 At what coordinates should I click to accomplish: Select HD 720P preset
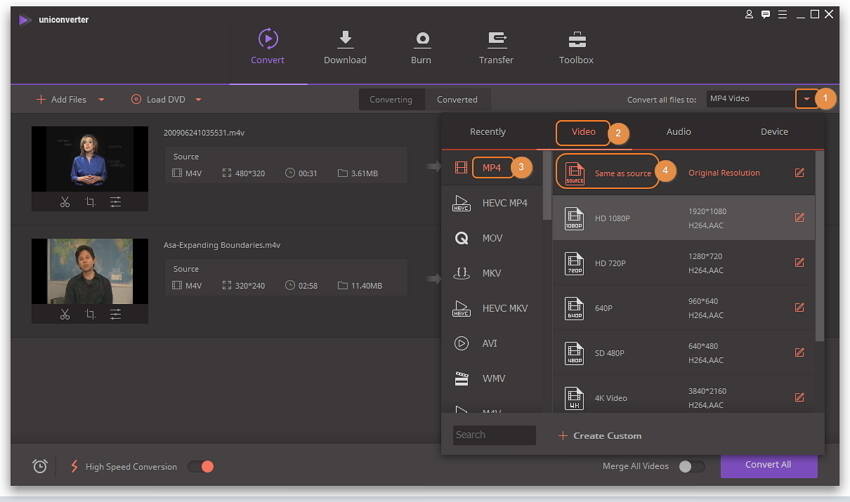(x=683, y=263)
